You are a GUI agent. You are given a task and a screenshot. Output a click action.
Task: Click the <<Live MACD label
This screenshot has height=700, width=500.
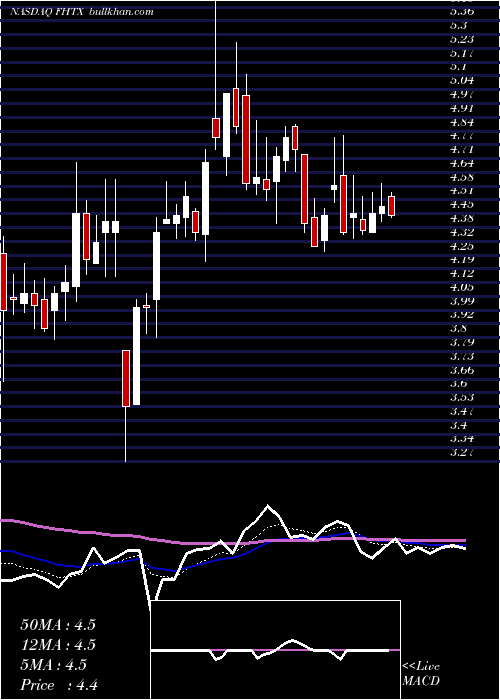(x=421, y=674)
